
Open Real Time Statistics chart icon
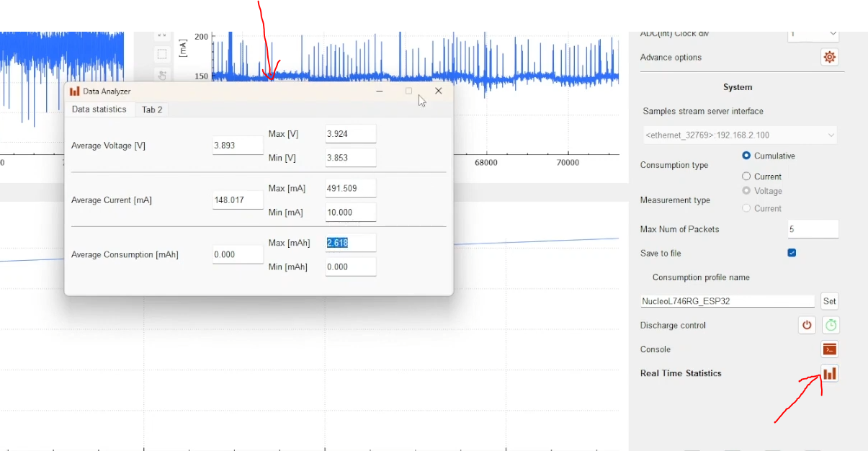[x=830, y=373]
